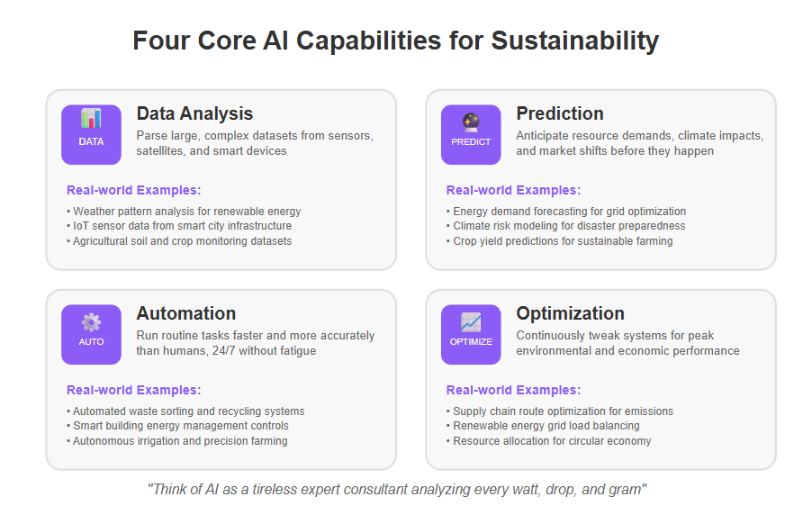The image size is (812, 515).
Task: Click the automated waste sorting bullet
Action: coord(185,411)
